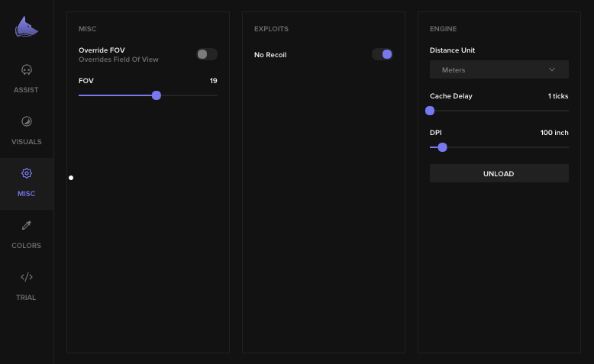Go to the COLORS section label
The width and height of the screenshot is (594, 364).
pyautogui.click(x=27, y=246)
